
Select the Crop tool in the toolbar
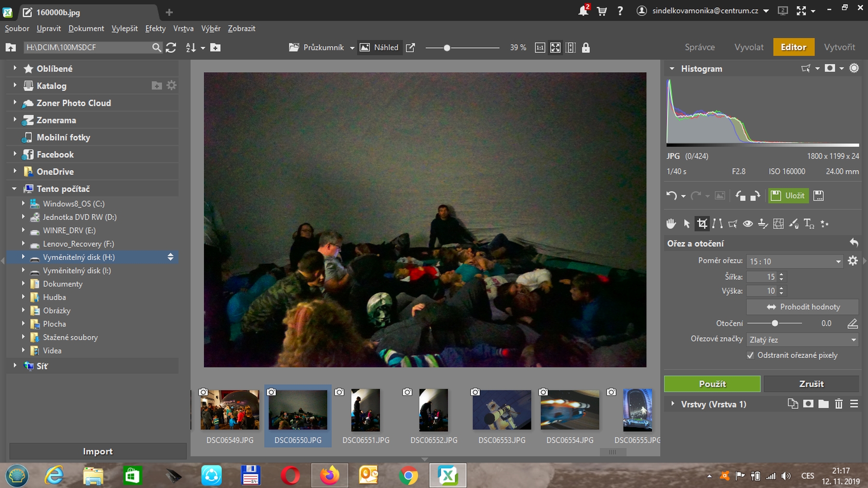point(702,224)
